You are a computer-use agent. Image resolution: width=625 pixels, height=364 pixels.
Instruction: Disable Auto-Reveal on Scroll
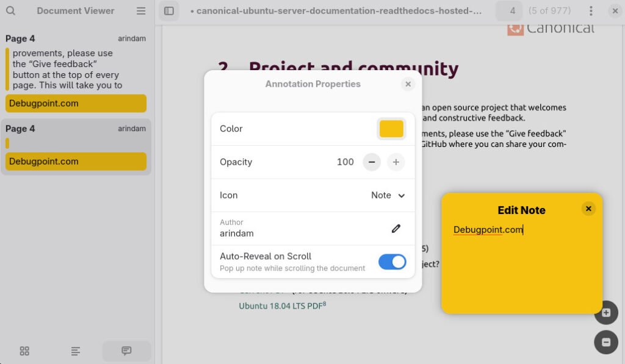[x=391, y=262]
